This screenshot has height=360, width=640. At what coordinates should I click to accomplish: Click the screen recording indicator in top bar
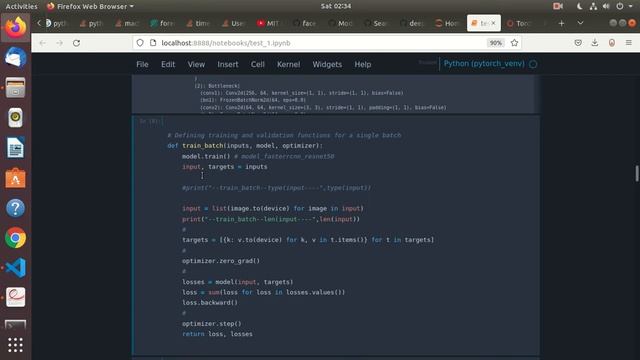click(558, 6)
